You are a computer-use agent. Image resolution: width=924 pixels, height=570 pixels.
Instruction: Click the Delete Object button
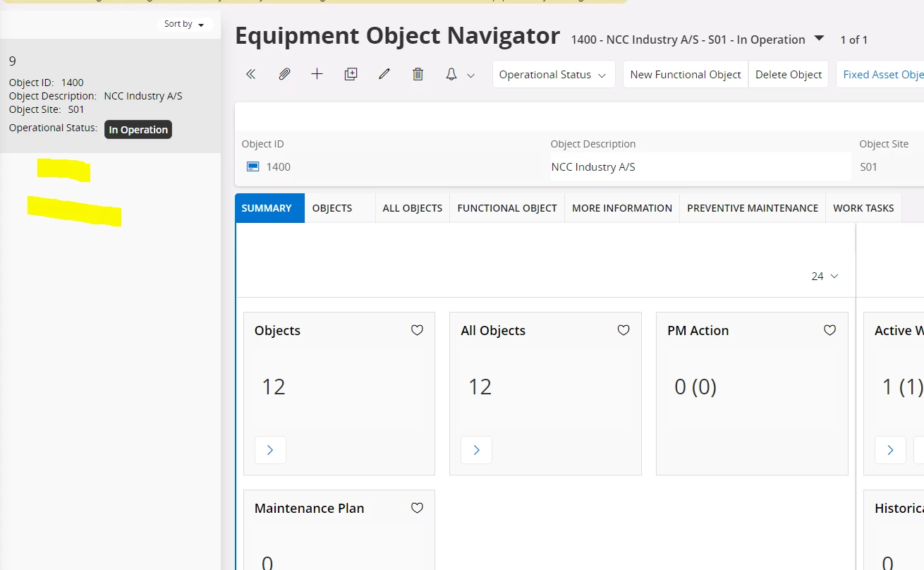click(789, 74)
